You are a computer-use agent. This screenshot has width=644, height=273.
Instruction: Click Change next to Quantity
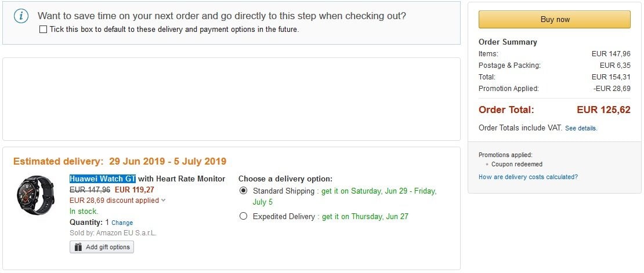pos(122,223)
